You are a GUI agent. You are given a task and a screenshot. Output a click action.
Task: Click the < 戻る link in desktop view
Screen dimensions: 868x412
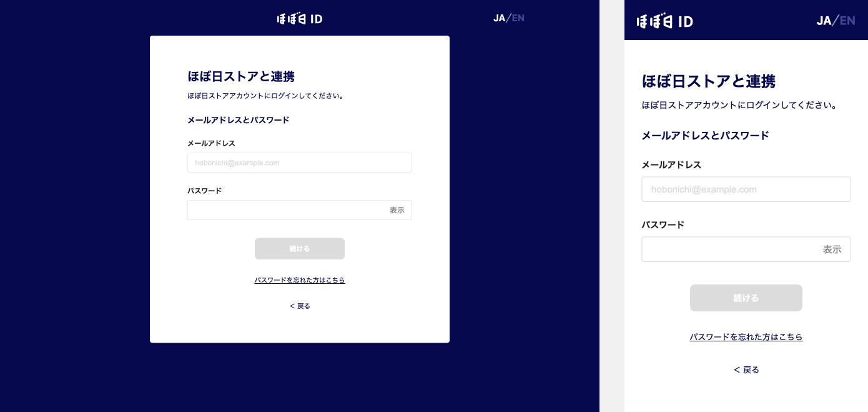[300, 306]
